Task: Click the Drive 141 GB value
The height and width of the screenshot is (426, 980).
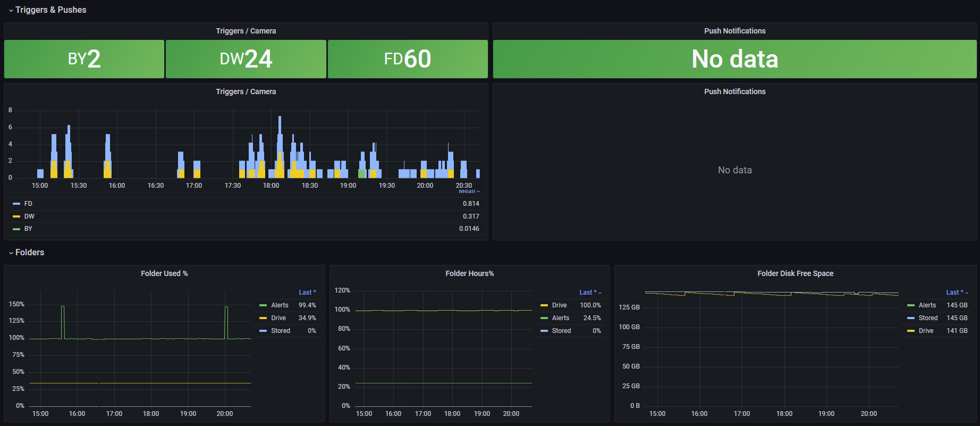Action: pos(957,331)
